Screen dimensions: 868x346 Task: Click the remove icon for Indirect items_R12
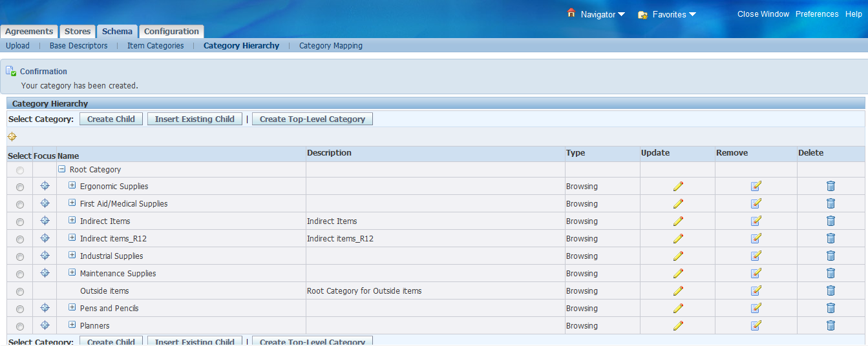(756, 238)
